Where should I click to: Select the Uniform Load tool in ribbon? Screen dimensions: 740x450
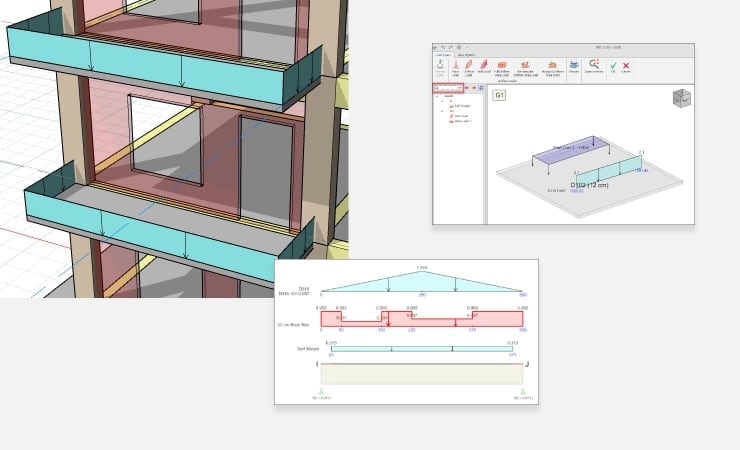(x=469, y=68)
